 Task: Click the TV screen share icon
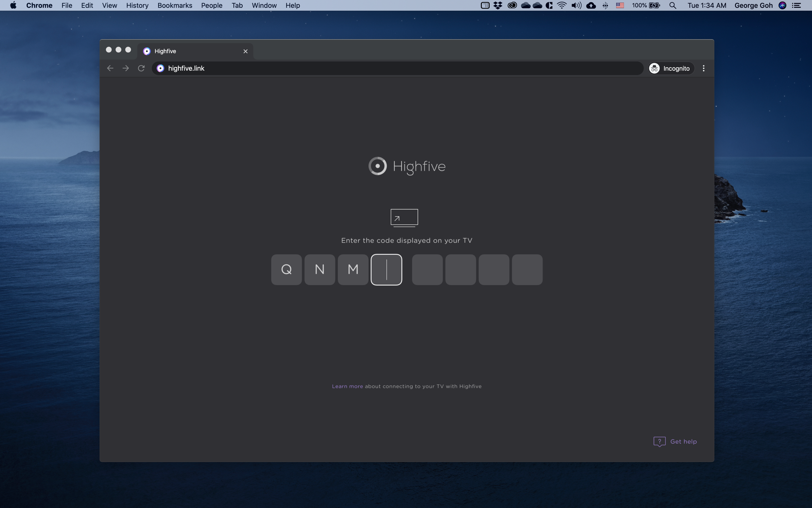(x=404, y=218)
